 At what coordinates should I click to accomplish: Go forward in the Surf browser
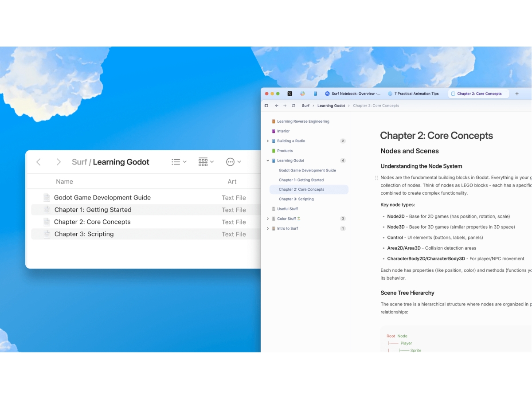[x=285, y=106]
